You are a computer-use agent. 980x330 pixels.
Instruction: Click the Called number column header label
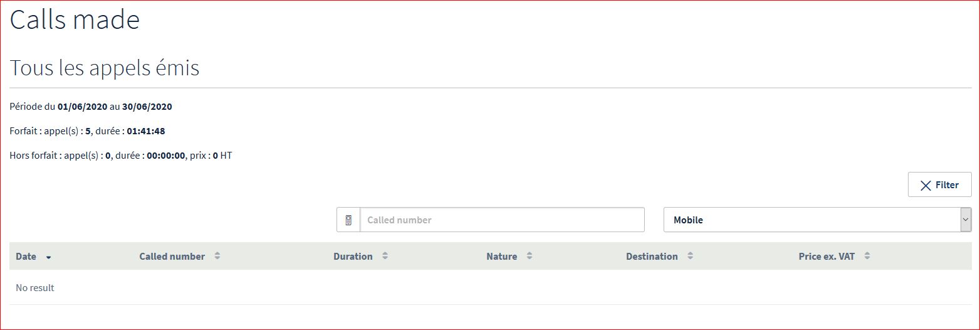pos(172,257)
